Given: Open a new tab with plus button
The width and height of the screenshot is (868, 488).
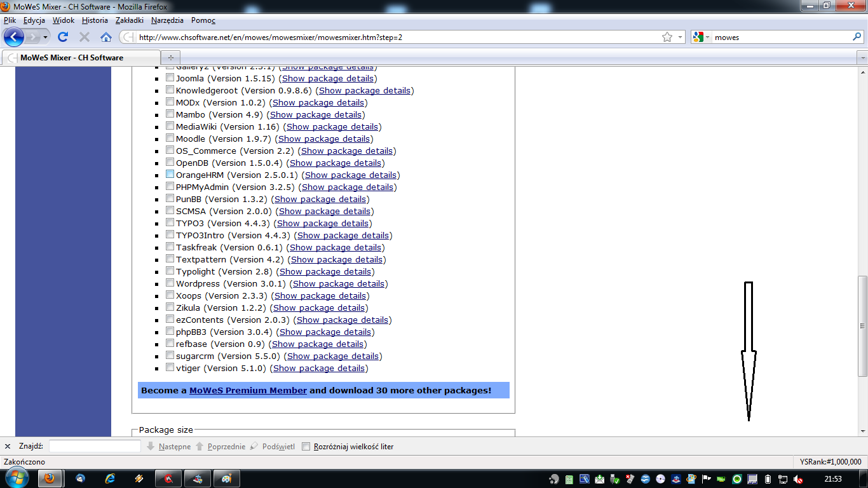Looking at the screenshot, I should (x=170, y=58).
